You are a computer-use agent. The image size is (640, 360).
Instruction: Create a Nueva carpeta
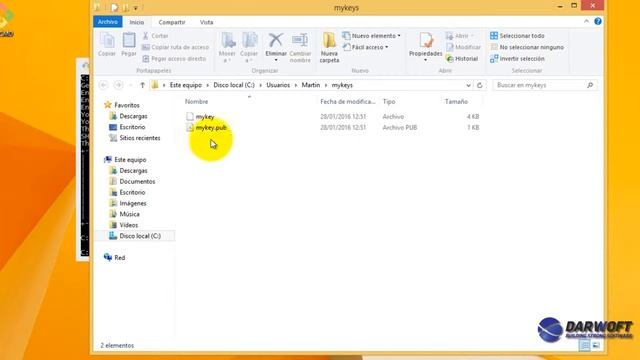pos(329,48)
